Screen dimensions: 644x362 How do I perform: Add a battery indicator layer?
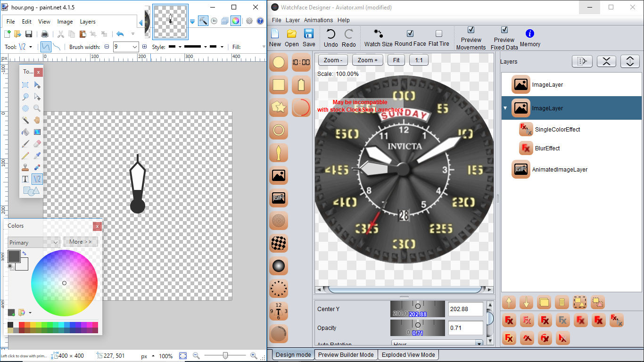point(301,85)
